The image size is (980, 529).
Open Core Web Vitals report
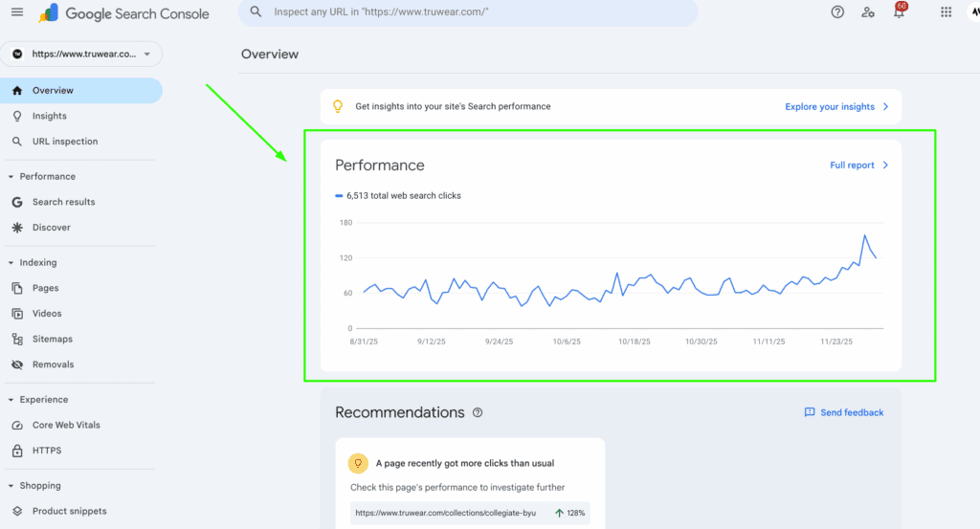click(66, 425)
